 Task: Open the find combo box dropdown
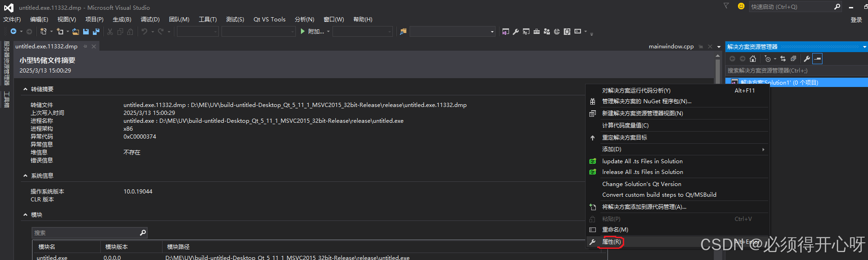pyautogui.click(x=492, y=32)
